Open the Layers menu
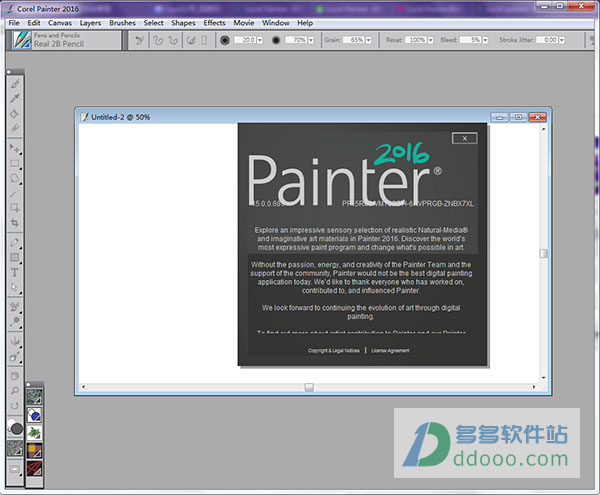Viewport: 600px width, 495px height. pyautogui.click(x=90, y=23)
